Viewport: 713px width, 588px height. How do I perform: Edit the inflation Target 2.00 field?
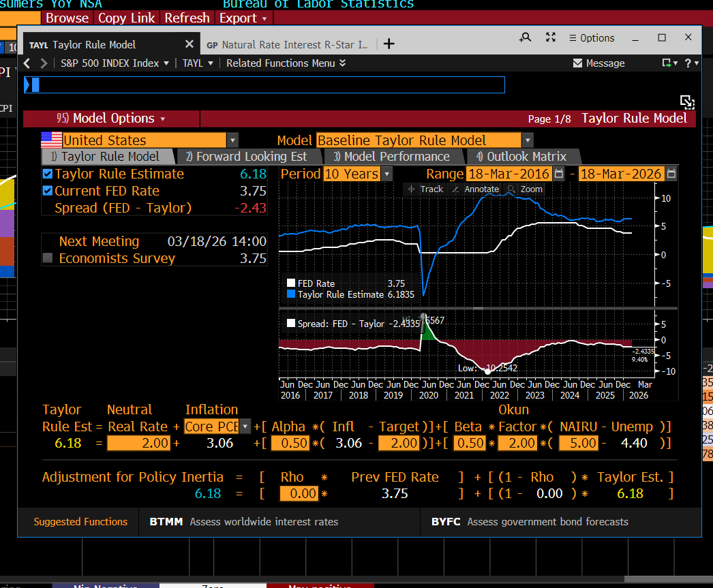(398, 443)
